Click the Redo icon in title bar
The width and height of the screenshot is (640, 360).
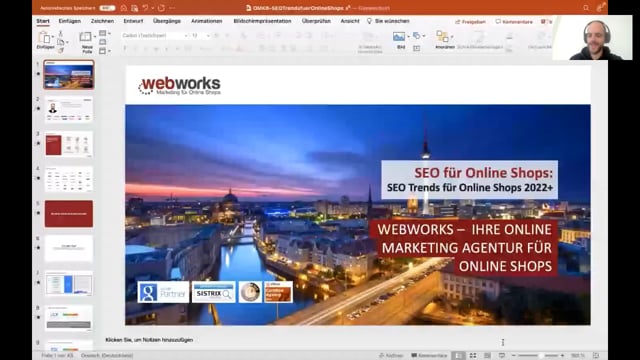point(162,8)
